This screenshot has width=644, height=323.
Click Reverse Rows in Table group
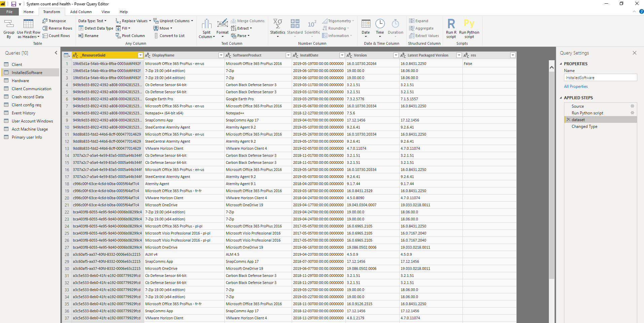pyautogui.click(x=57, y=28)
